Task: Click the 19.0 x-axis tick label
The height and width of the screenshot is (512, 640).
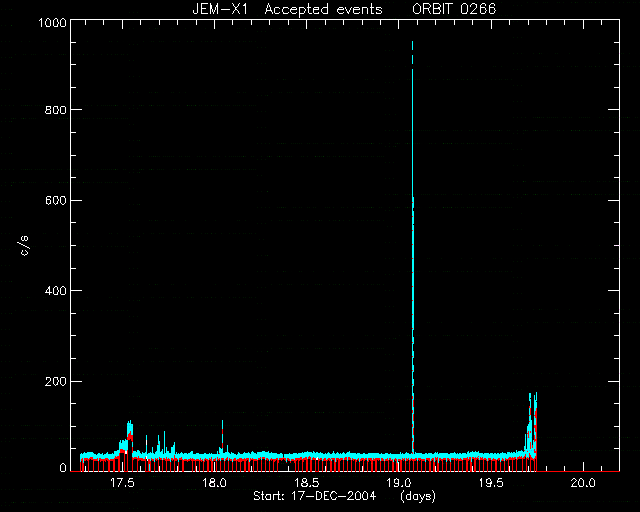Action: point(399,483)
